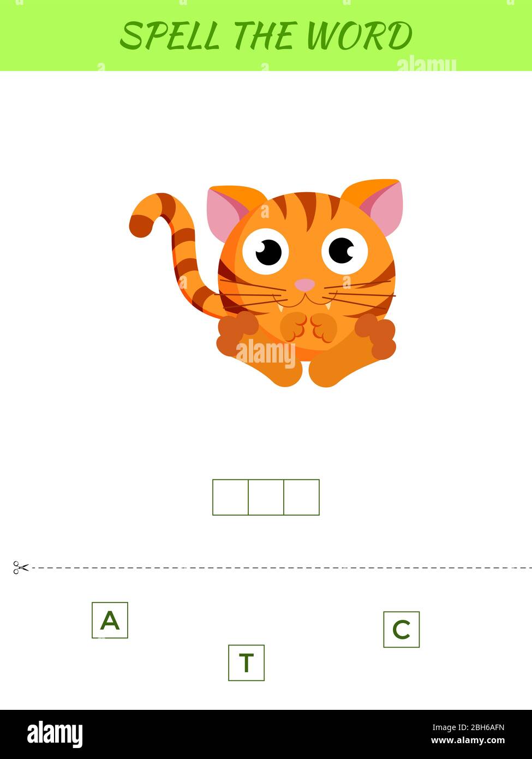Click the Spell The Word title
Viewport: 532px width, 759px height.
point(266,36)
